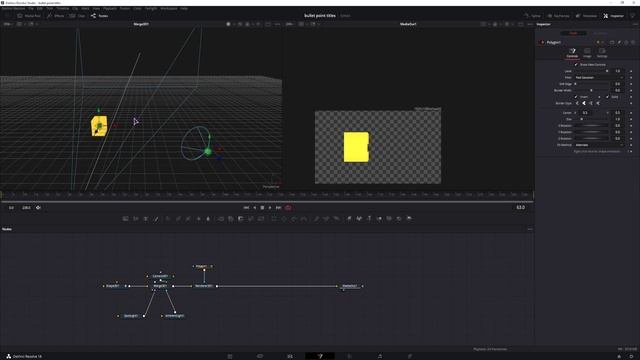This screenshot has width=640, height=360.
Task: Open Nodes panel options menu
Action: coord(530,229)
